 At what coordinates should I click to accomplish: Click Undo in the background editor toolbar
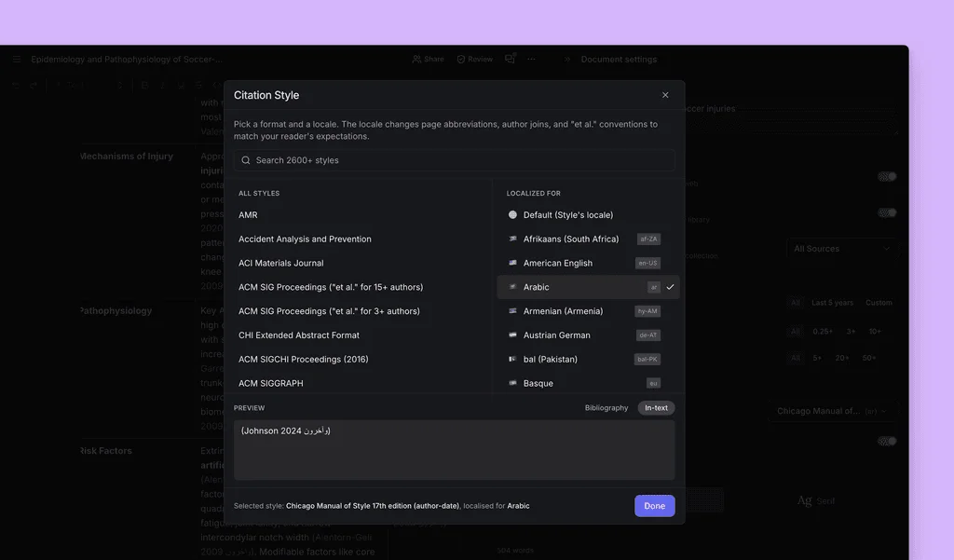coord(16,85)
